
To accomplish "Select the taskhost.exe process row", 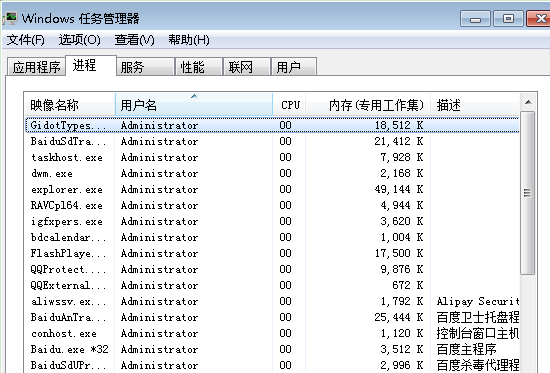I will [272, 157].
